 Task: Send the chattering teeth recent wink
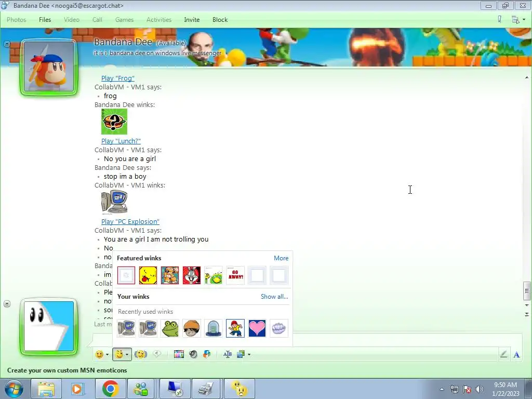[x=279, y=328]
